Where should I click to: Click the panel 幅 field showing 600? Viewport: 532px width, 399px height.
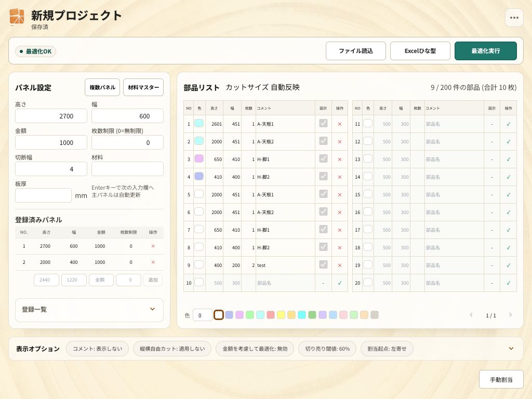click(x=127, y=116)
